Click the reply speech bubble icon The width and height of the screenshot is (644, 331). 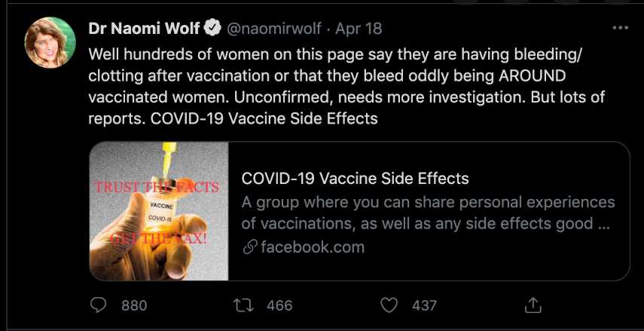[x=99, y=305]
